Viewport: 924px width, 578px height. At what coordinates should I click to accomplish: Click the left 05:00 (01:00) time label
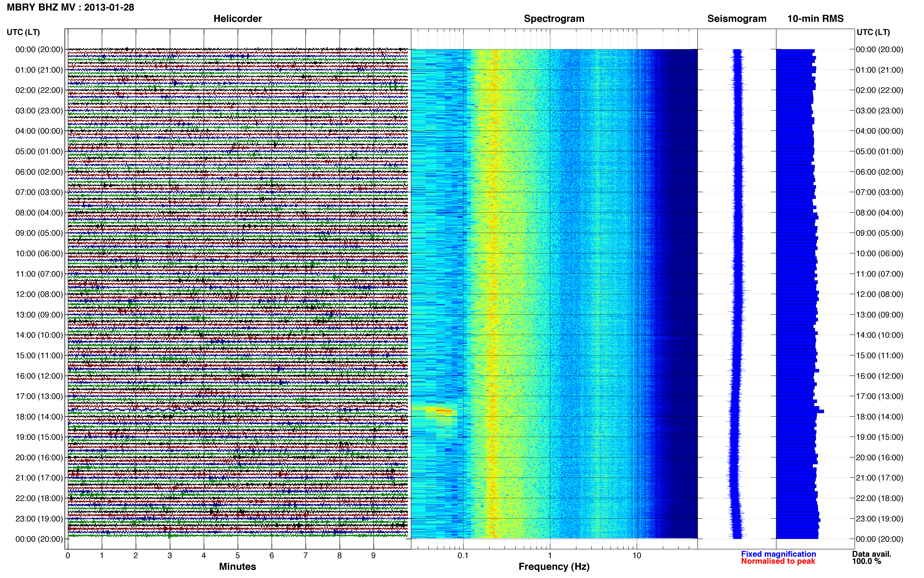click(39, 151)
